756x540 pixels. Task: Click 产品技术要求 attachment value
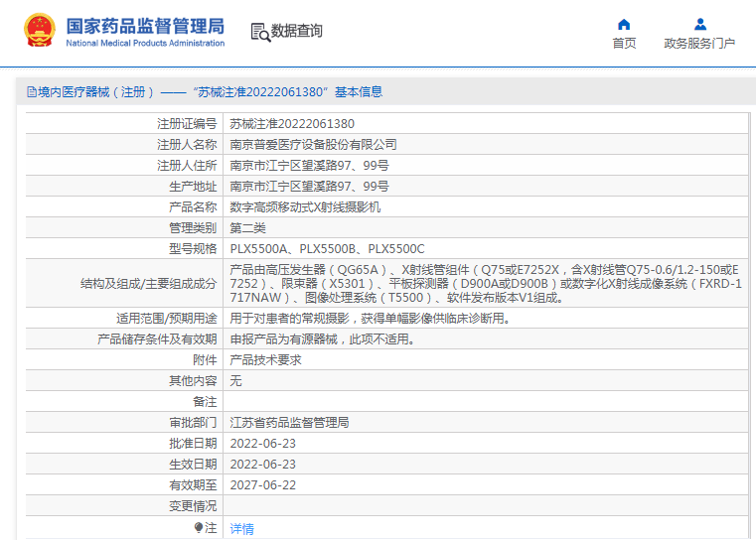click(x=265, y=360)
